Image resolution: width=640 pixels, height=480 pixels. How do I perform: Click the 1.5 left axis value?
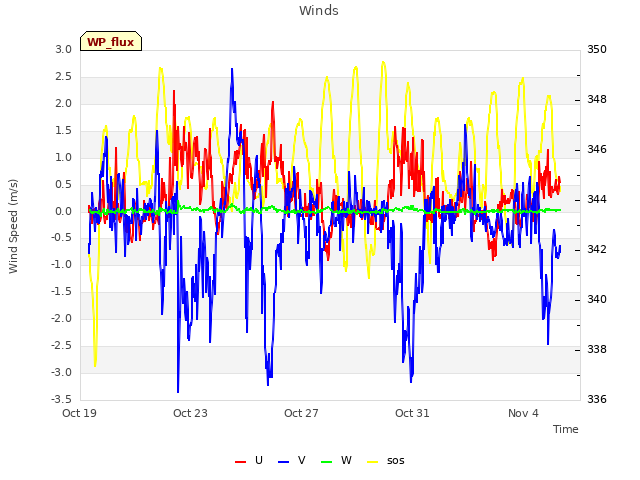tap(64, 130)
